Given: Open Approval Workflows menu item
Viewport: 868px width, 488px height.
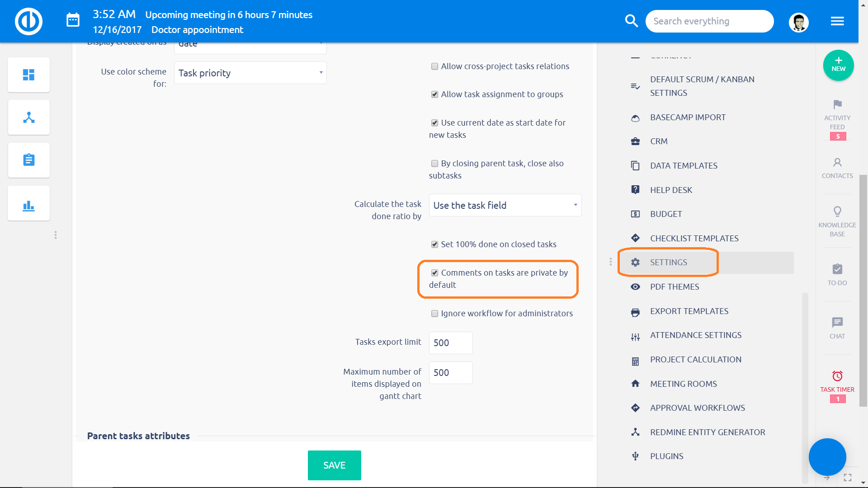Looking at the screenshot, I should (697, 408).
